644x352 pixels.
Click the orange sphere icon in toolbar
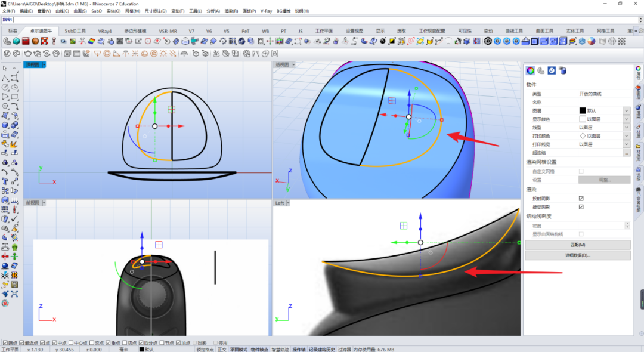[35, 41]
